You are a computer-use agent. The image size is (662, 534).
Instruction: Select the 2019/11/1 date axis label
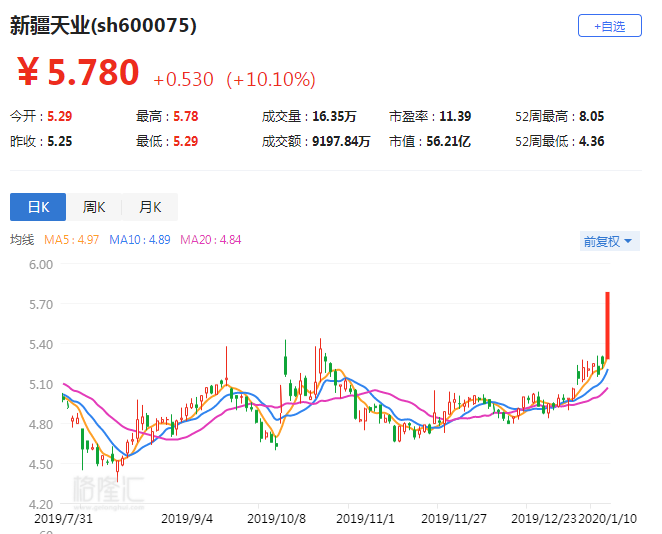pyautogui.click(x=365, y=518)
